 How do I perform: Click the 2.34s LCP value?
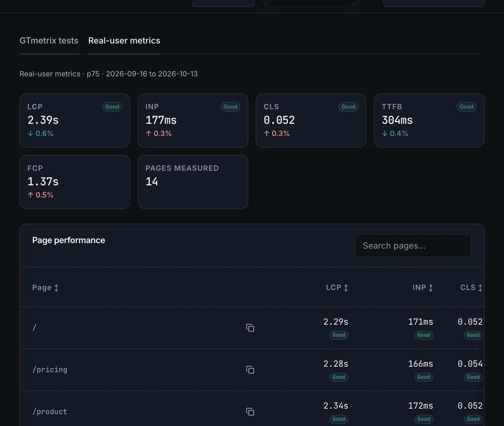336,406
